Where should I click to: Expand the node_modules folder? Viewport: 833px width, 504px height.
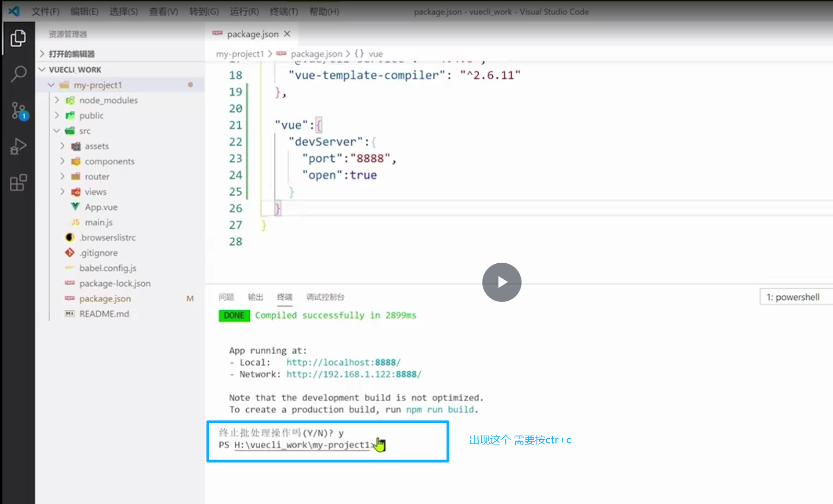[x=120, y=100]
